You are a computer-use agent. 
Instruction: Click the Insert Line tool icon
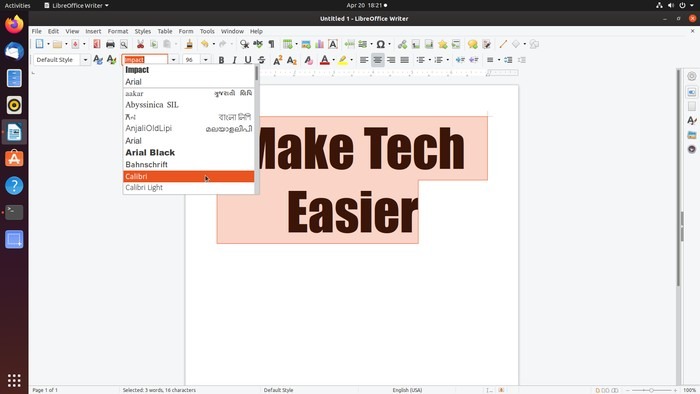503,44
